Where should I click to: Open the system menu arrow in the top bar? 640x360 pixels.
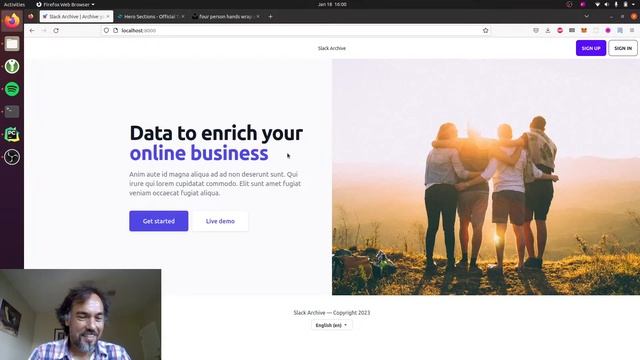(x=634, y=4)
